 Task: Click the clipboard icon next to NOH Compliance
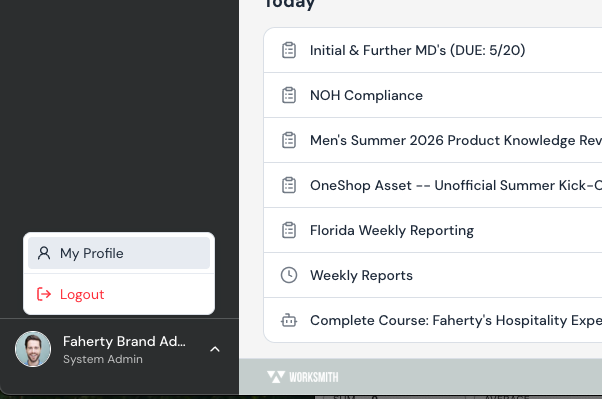click(289, 95)
